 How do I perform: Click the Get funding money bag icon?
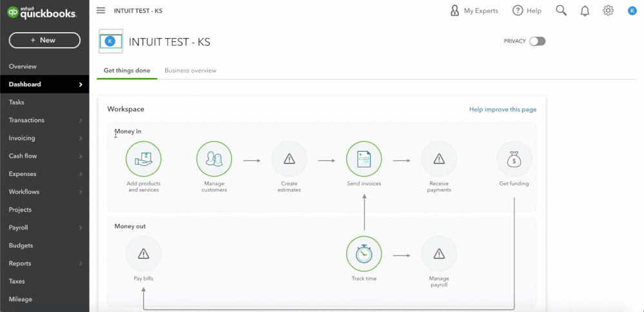[x=514, y=159]
